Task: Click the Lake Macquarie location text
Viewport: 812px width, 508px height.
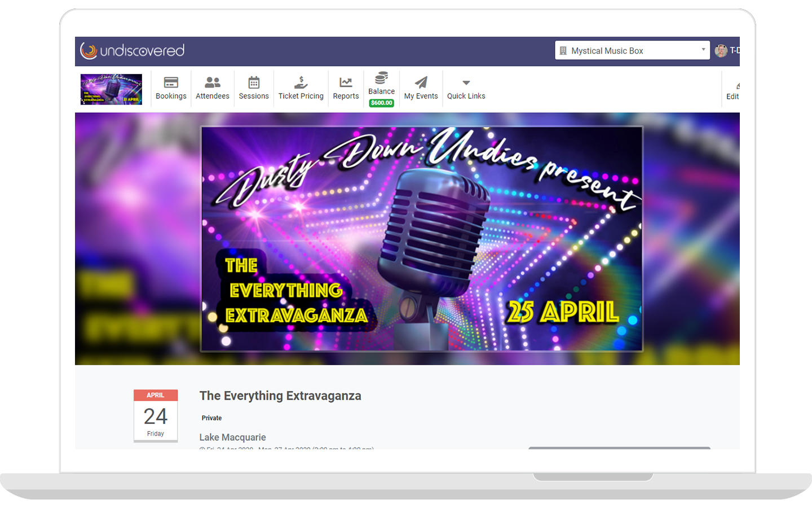Action: tap(232, 437)
